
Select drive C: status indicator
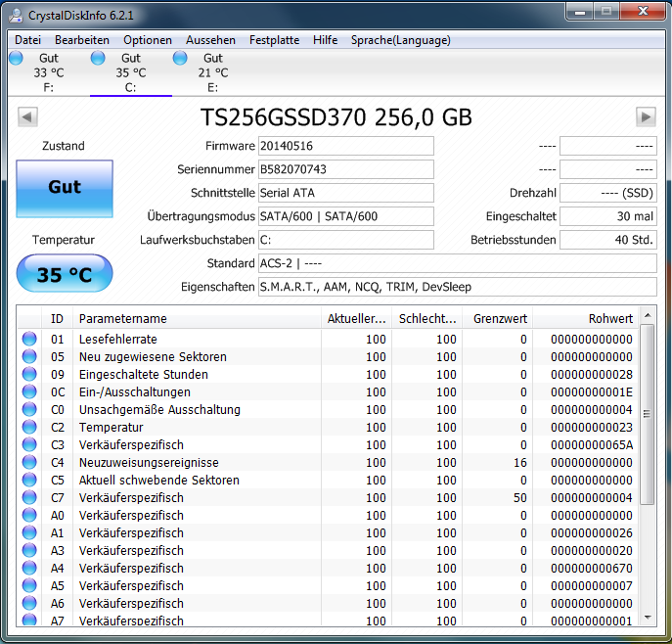point(98,58)
